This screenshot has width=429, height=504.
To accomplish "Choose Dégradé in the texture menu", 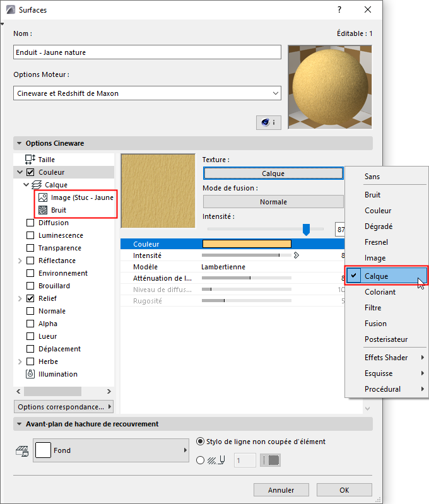I will 387,226.
